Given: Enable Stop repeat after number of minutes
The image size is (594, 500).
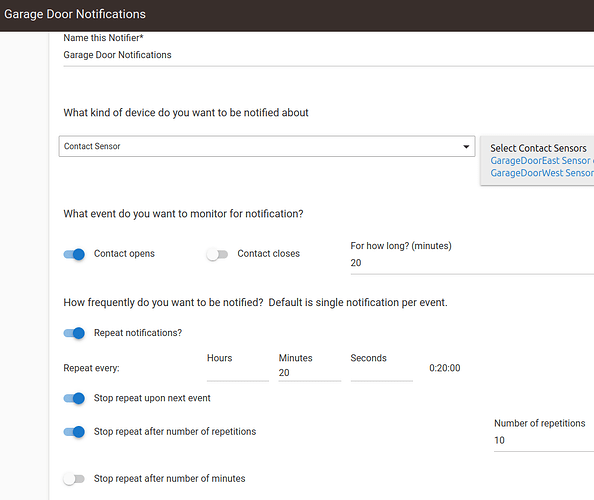Looking at the screenshot, I should (x=74, y=479).
